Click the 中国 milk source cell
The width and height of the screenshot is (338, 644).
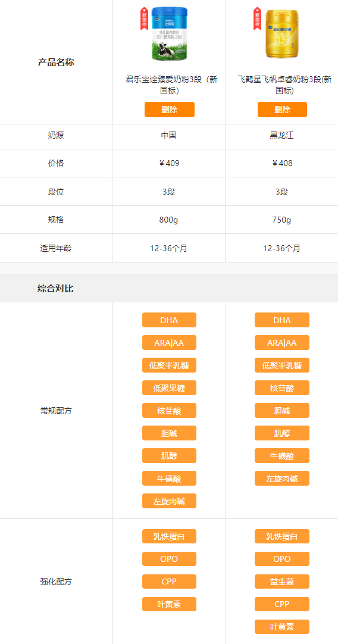[x=169, y=135]
